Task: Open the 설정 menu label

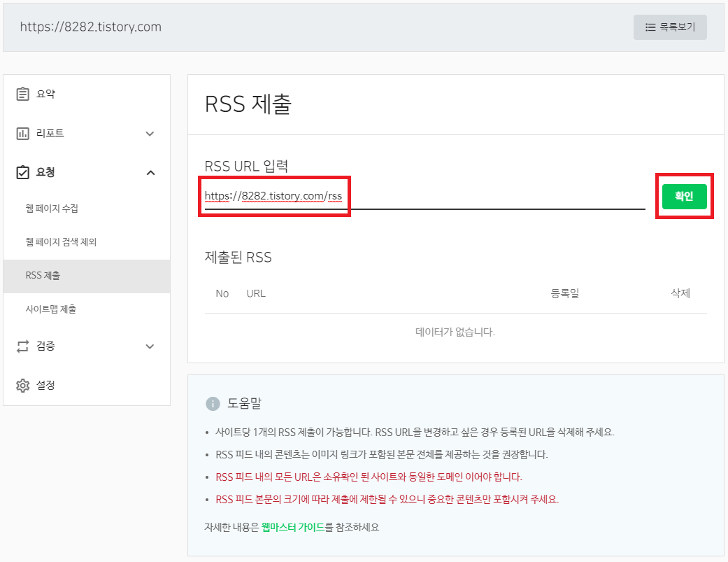Action: coord(45,386)
